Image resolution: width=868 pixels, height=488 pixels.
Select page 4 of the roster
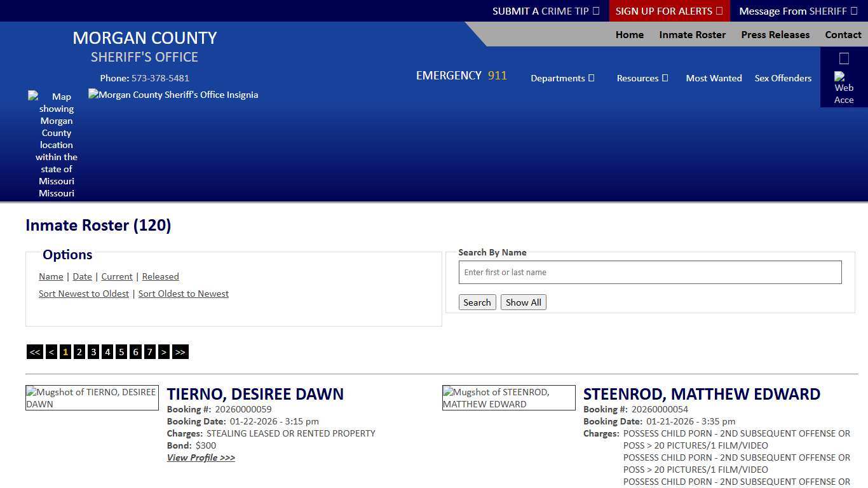107,351
